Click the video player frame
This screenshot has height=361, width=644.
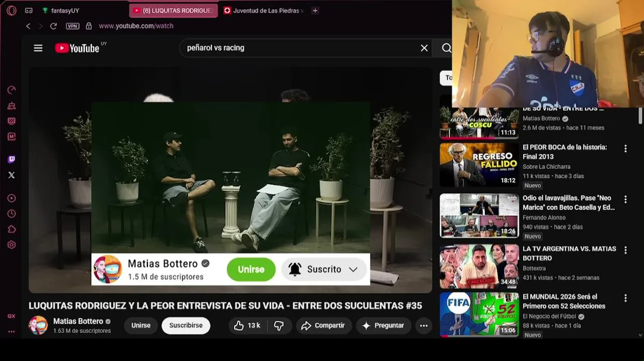coord(230,180)
